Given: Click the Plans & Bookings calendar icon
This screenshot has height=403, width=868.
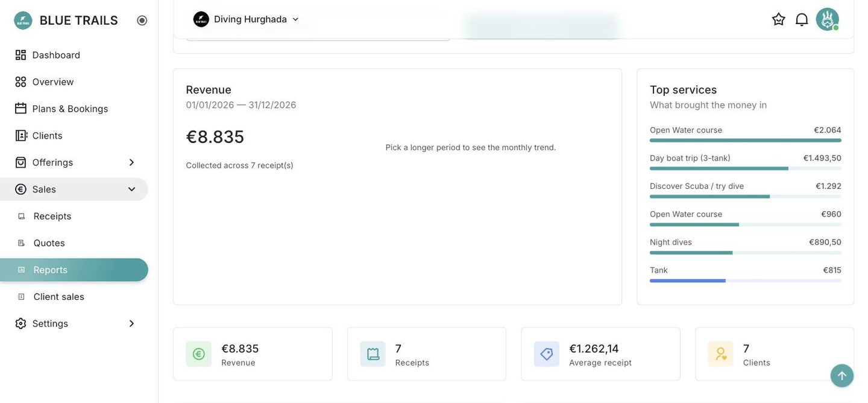Looking at the screenshot, I should (20, 109).
